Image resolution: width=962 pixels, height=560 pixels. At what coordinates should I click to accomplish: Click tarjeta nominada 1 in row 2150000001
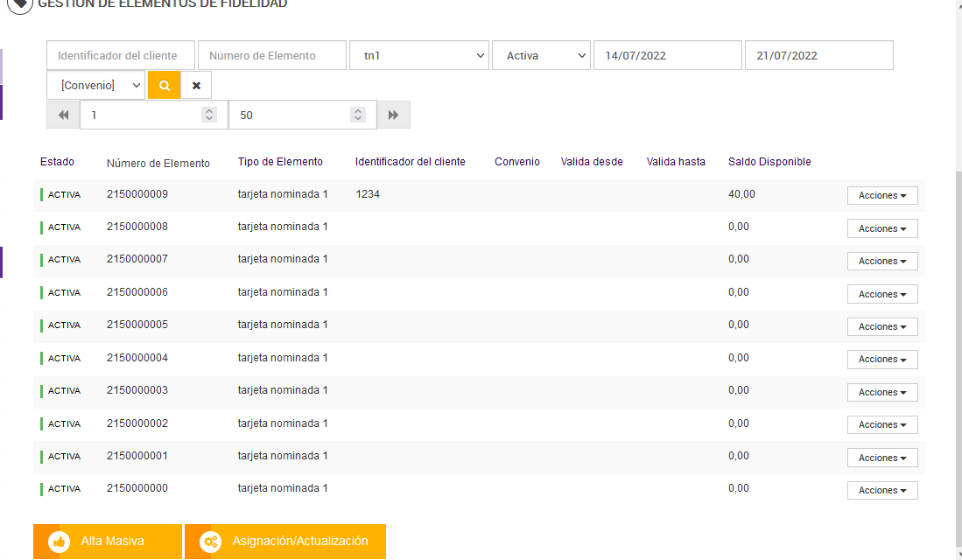tap(283, 457)
